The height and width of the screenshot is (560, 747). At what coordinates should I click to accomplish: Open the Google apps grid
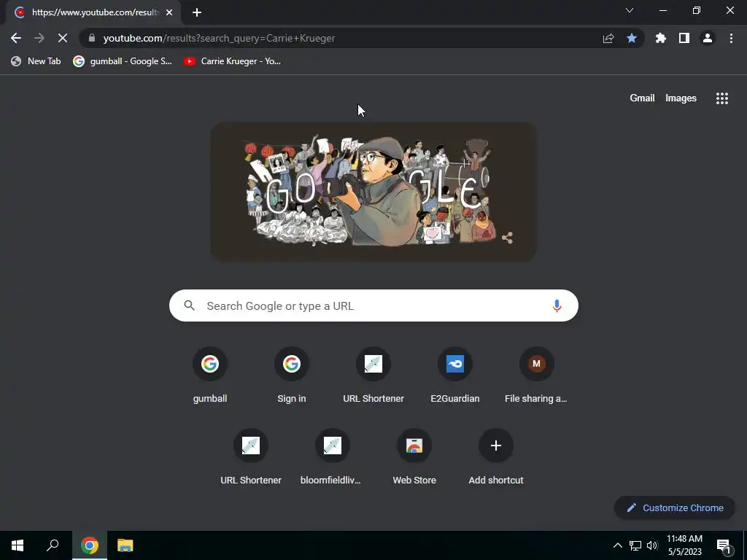(x=721, y=98)
